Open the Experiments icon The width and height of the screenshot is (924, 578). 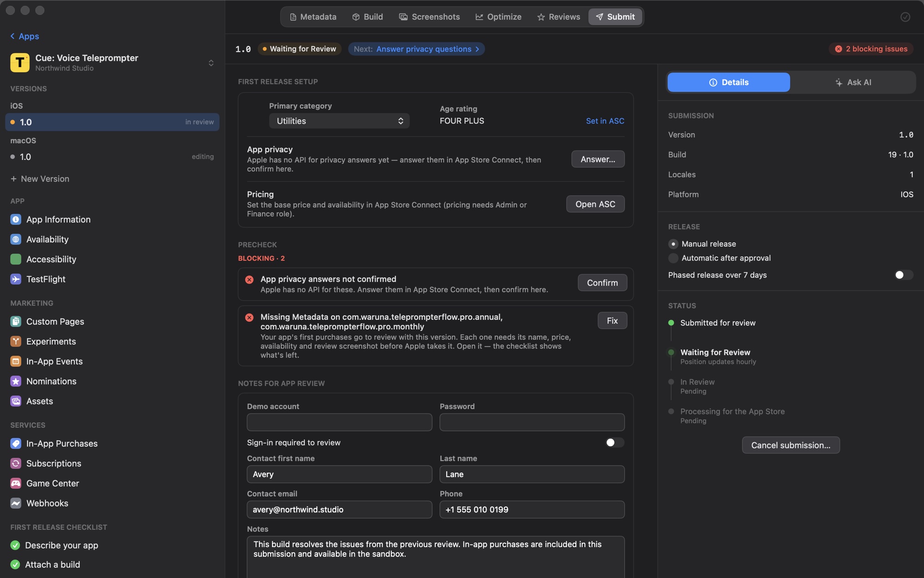16,341
